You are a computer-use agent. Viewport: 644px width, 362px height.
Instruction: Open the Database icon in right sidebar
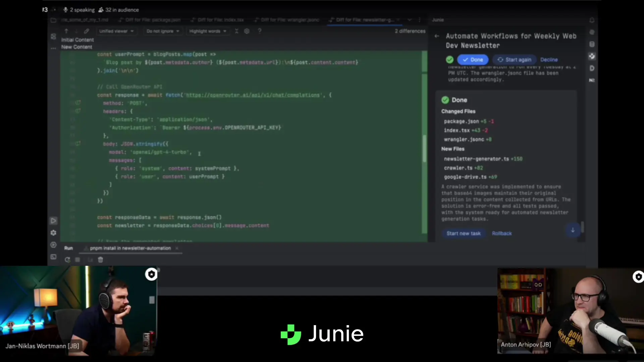click(592, 44)
